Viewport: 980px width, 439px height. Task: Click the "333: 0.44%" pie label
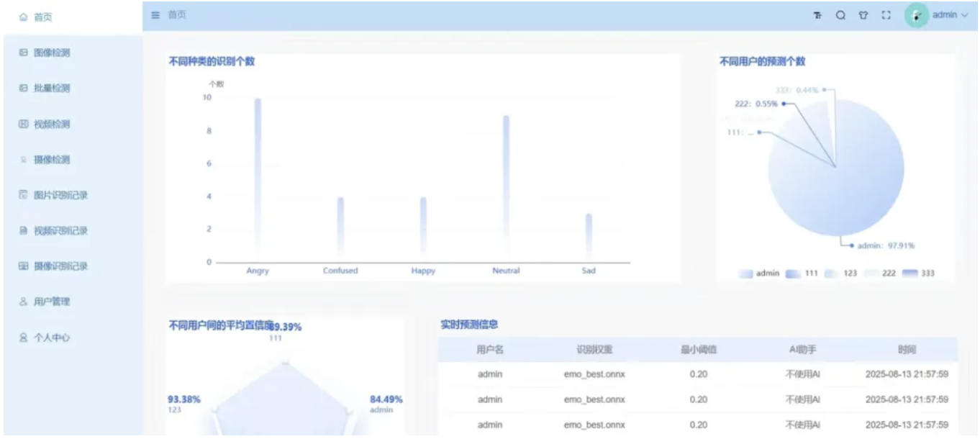tap(798, 90)
